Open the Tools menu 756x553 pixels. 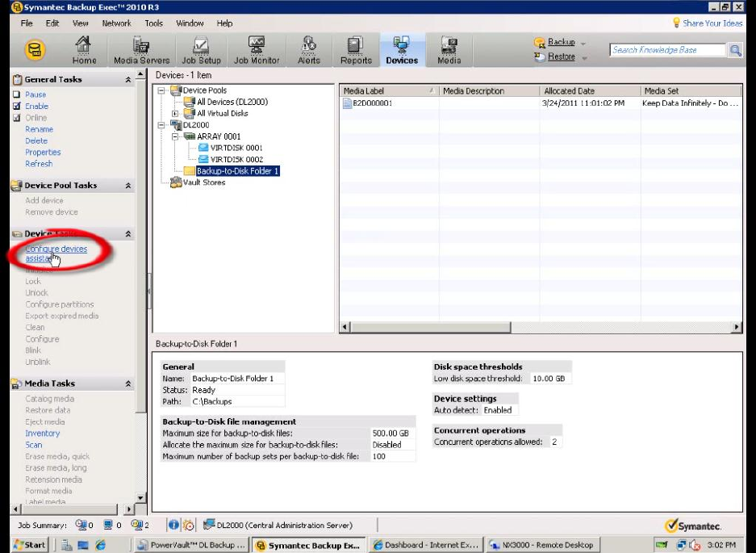153,23
